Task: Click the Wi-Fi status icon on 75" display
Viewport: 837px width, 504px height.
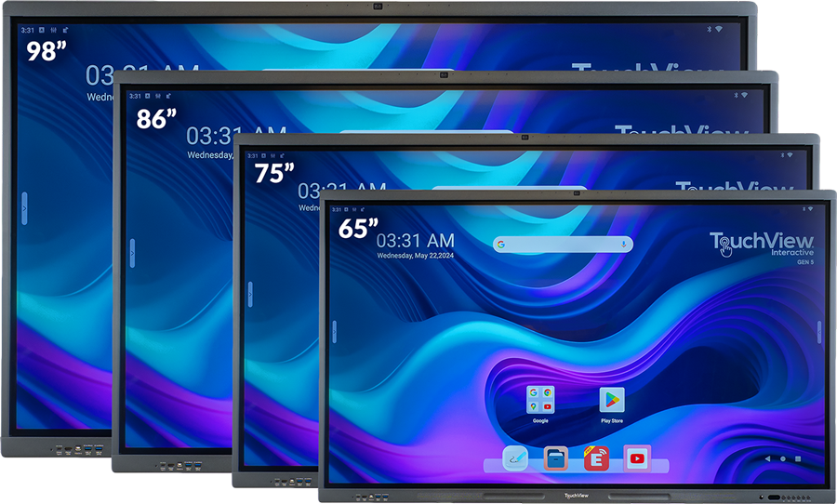Action: pos(790,155)
